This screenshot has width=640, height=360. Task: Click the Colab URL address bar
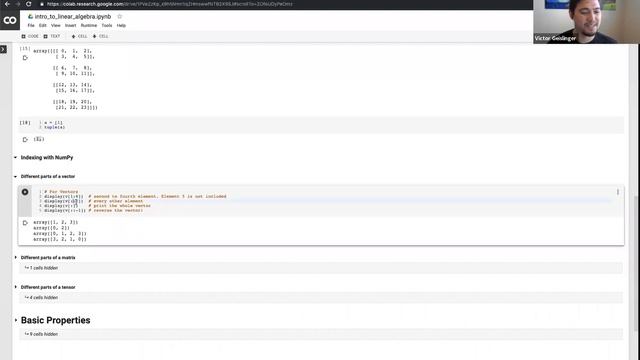click(169, 4)
